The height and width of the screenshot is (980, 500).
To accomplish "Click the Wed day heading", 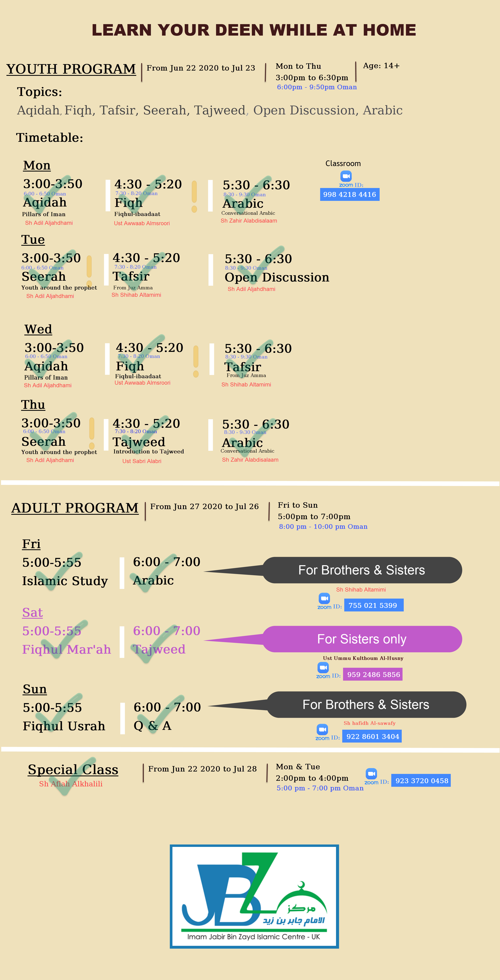I will [x=38, y=329].
